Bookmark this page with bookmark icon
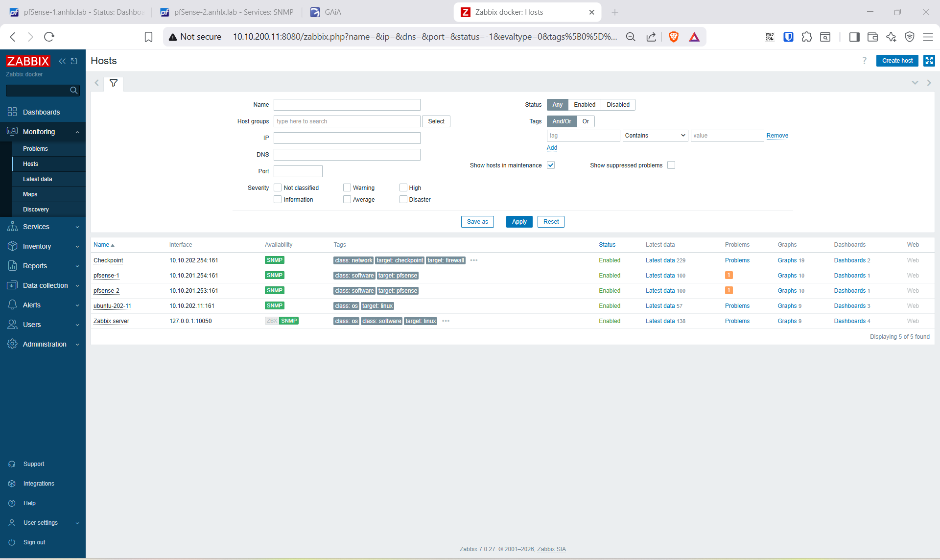Viewport: 940px width, 560px height. pos(149,37)
